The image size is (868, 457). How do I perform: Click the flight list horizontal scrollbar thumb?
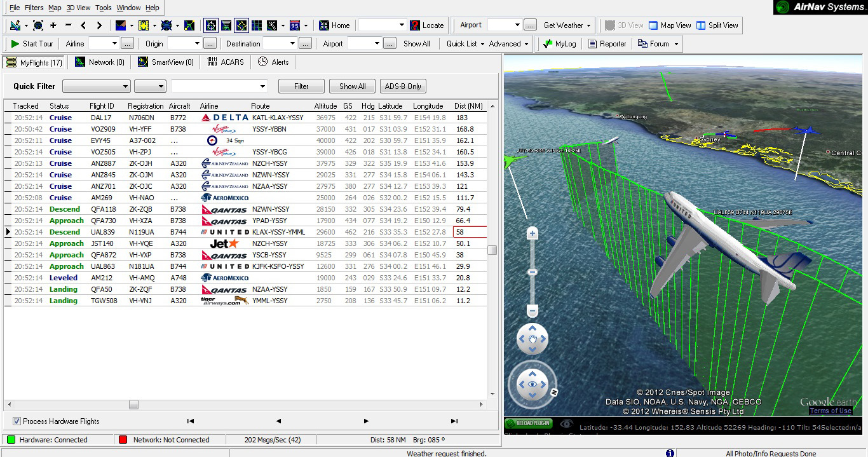[x=133, y=404]
